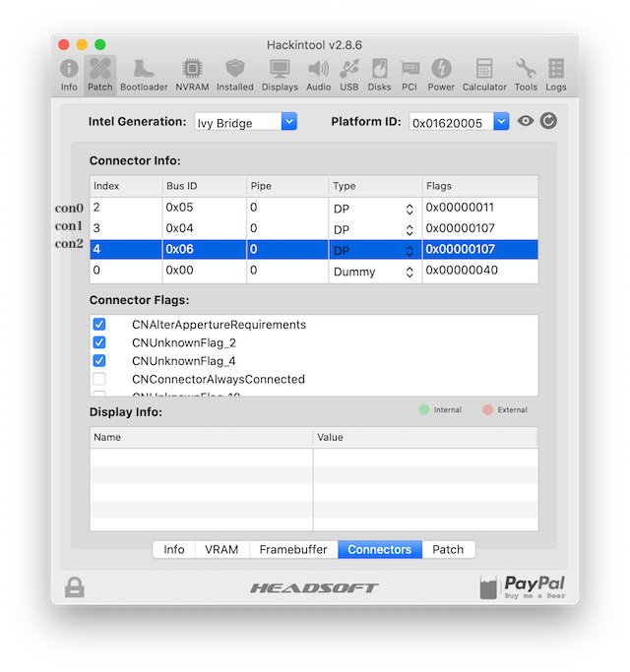Viewport: 630px width, 672px height.
Task: Open the Disks section icon
Action: [x=379, y=75]
